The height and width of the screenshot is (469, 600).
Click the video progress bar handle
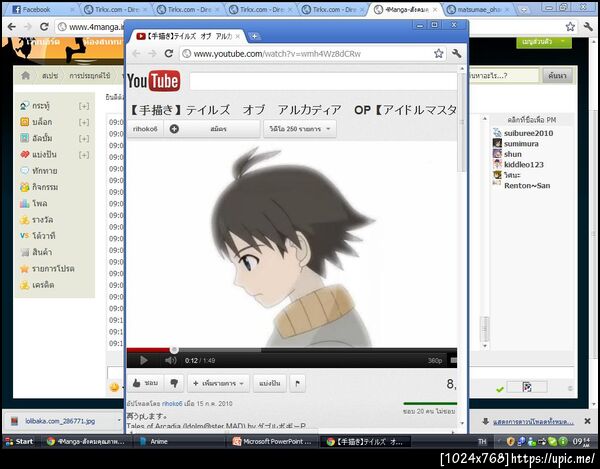tap(174, 350)
